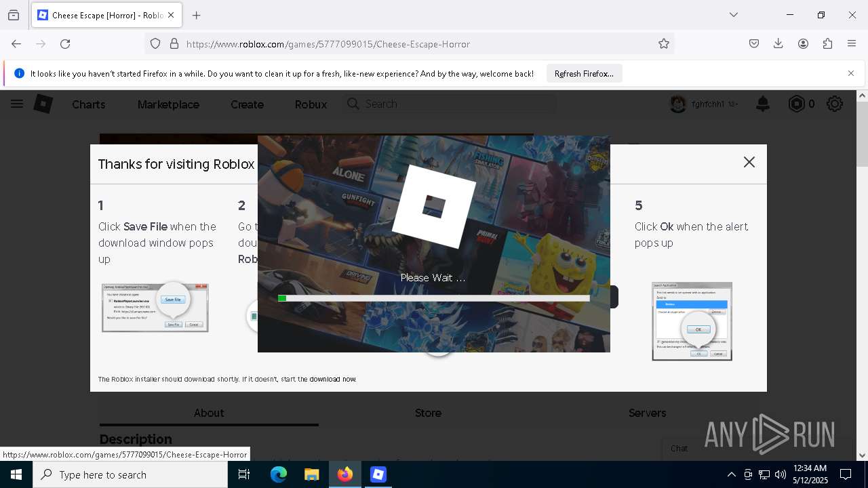
Task: Click the Please Wait progress bar
Action: pyautogui.click(x=434, y=298)
